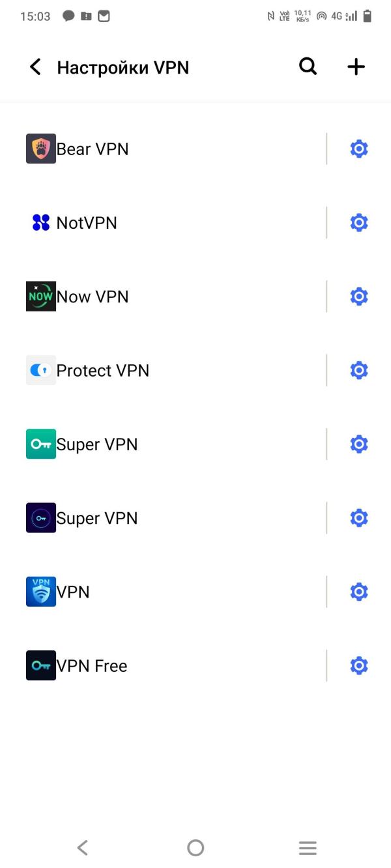Add a new VPN with plus icon
The width and height of the screenshot is (391, 868).
[x=356, y=66]
